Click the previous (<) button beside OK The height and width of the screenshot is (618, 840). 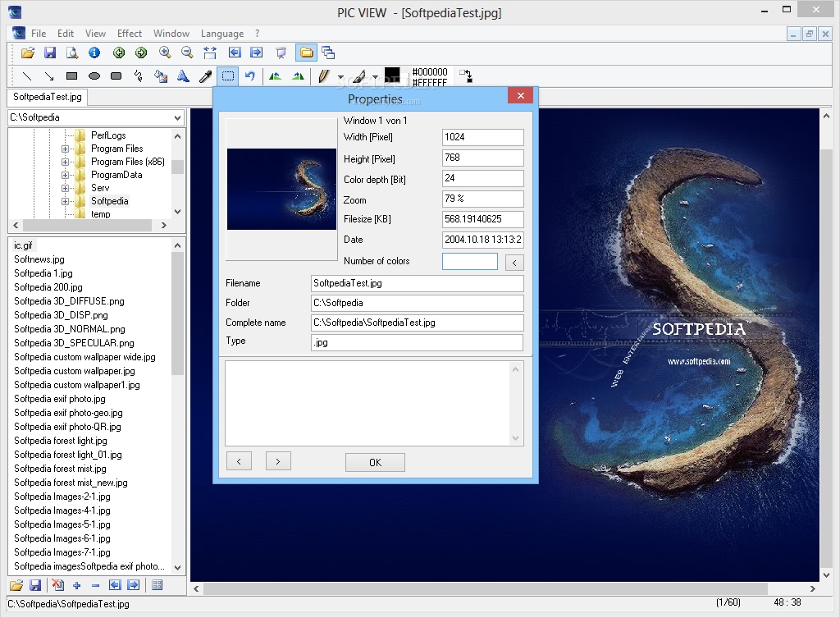pos(239,461)
